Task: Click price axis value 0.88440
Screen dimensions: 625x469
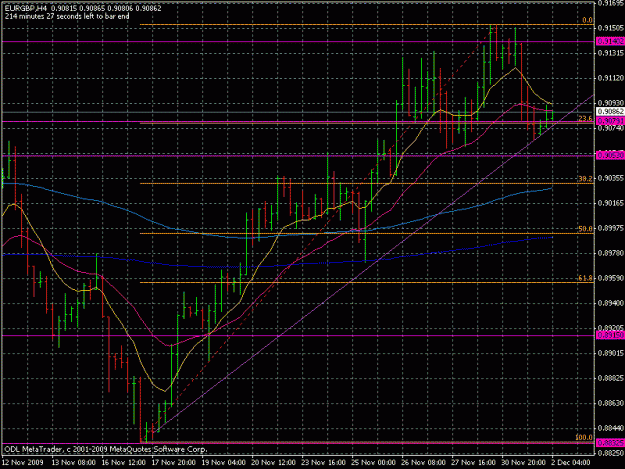Action: tap(611, 428)
